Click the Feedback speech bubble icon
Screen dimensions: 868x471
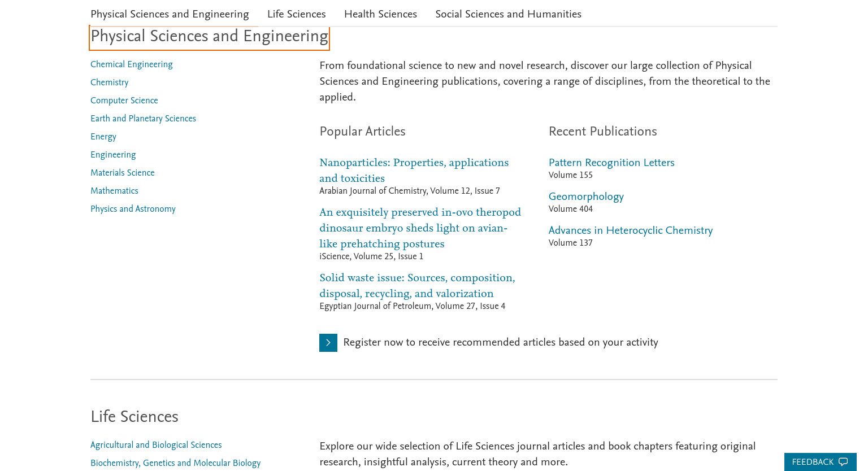coord(843,462)
